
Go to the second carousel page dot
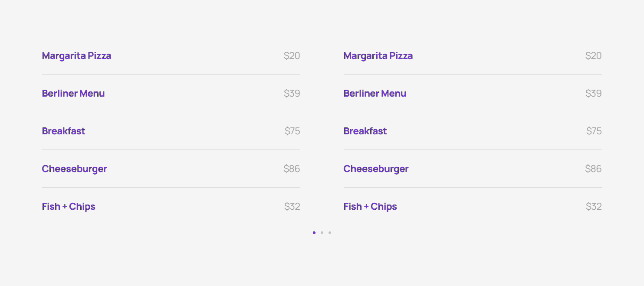(x=322, y=233)
